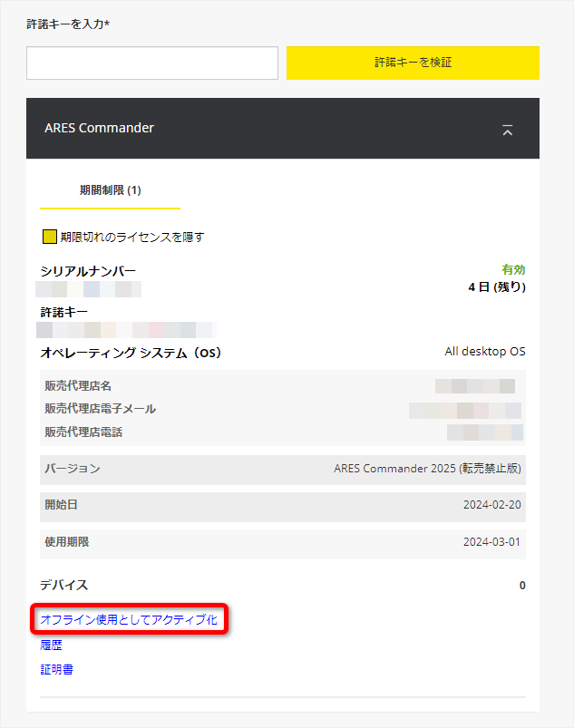This screenshot has width=574, height=728.
Task: Toggle 期限切れのライセンスを隠す checkbox
Action: pos(50,237)
